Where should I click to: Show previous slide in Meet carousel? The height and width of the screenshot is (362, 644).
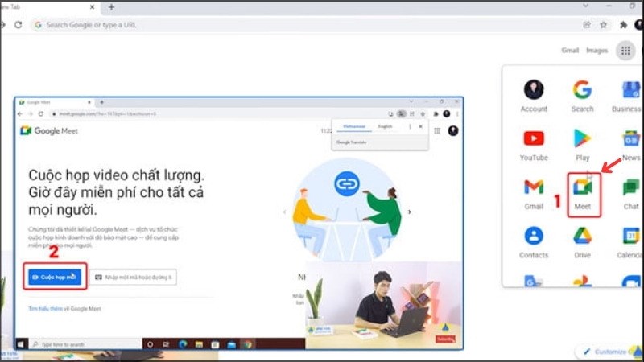point(285,212)
